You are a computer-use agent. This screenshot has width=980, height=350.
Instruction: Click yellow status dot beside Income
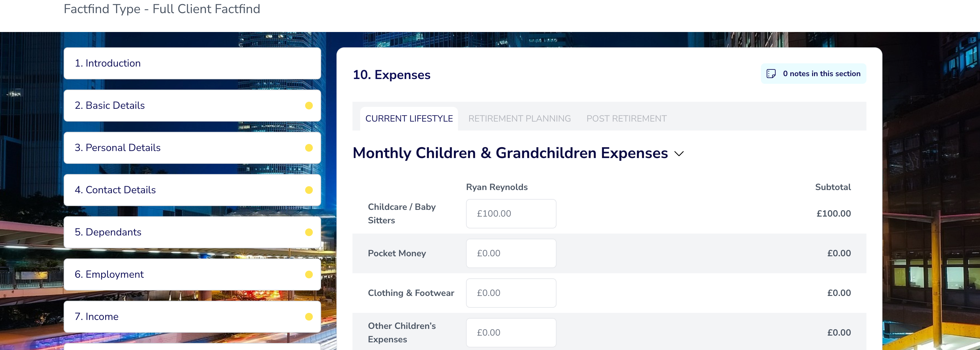click(309, 317)
